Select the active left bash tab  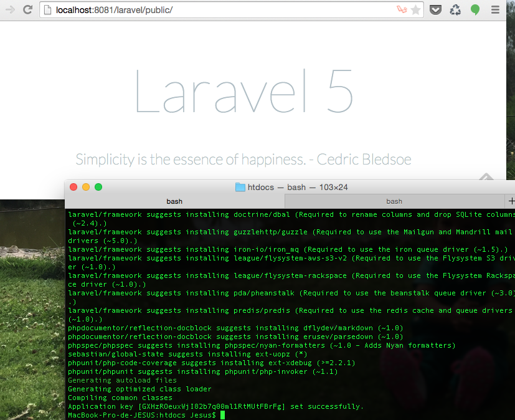pos(174,201)
